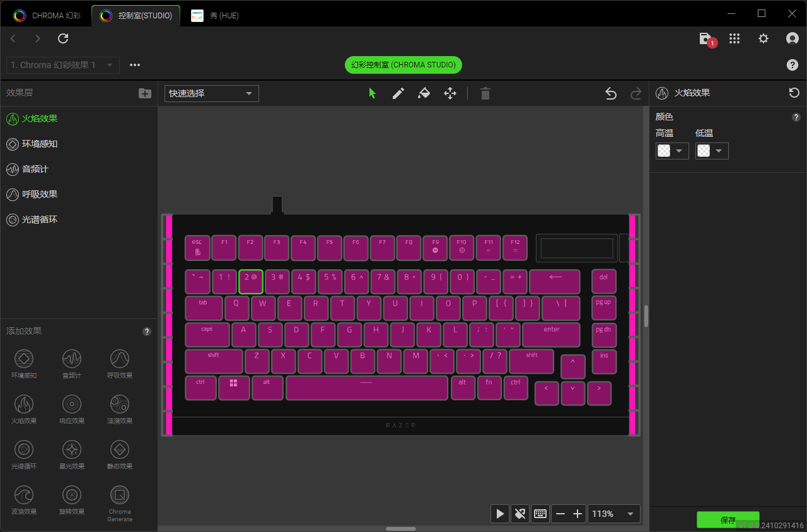807x532 pixels.
Task: Open the 快速选择 dropdown
Action: [x=212, y=93]
